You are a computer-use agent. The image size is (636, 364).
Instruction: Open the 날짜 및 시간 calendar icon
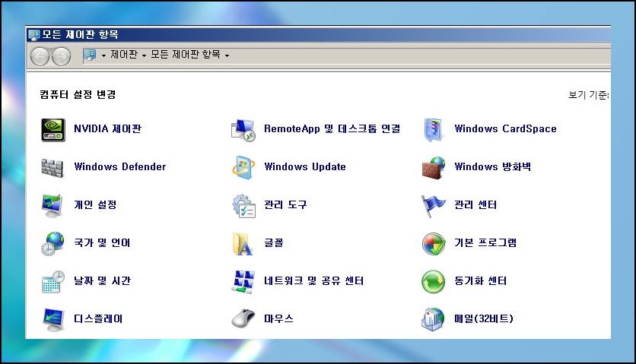[x=53, y=281]
